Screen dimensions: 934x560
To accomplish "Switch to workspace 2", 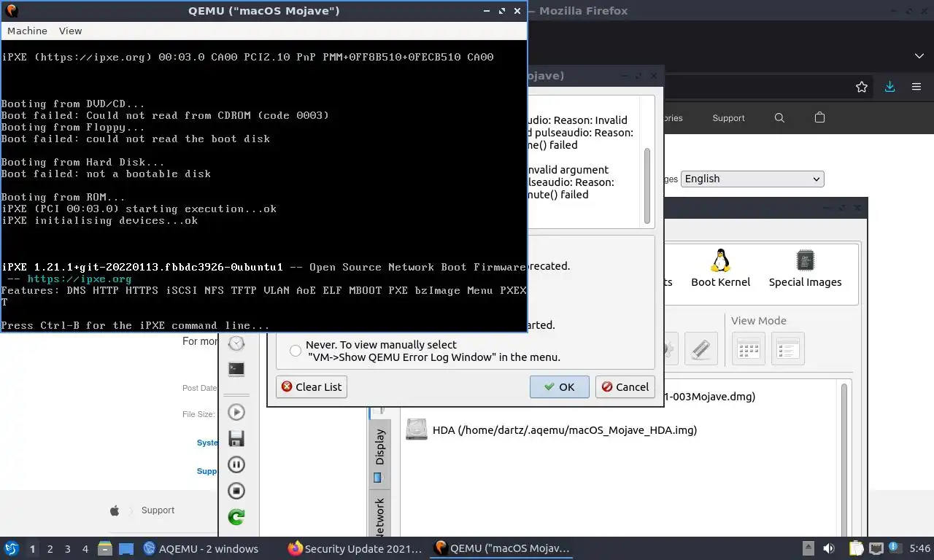I will [x=50, y=548].
